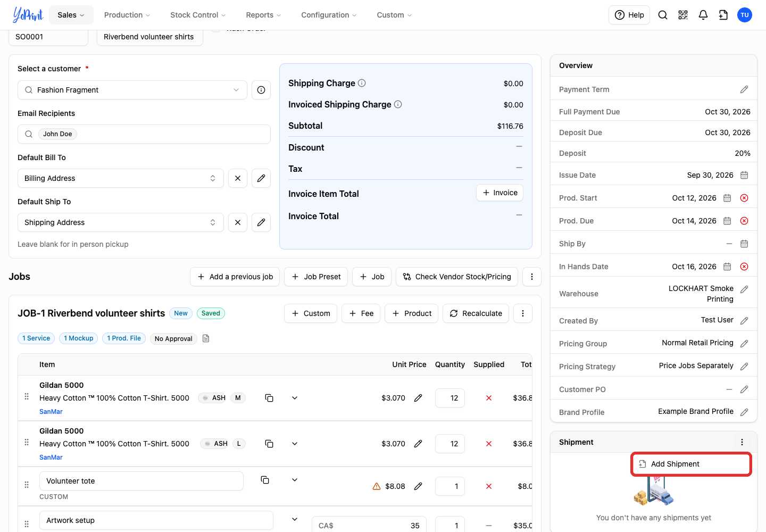Image resolution: width=766 pixels, height=532 pixels.
Task: Open the Reports menu
Action: [x=263, y=15]
